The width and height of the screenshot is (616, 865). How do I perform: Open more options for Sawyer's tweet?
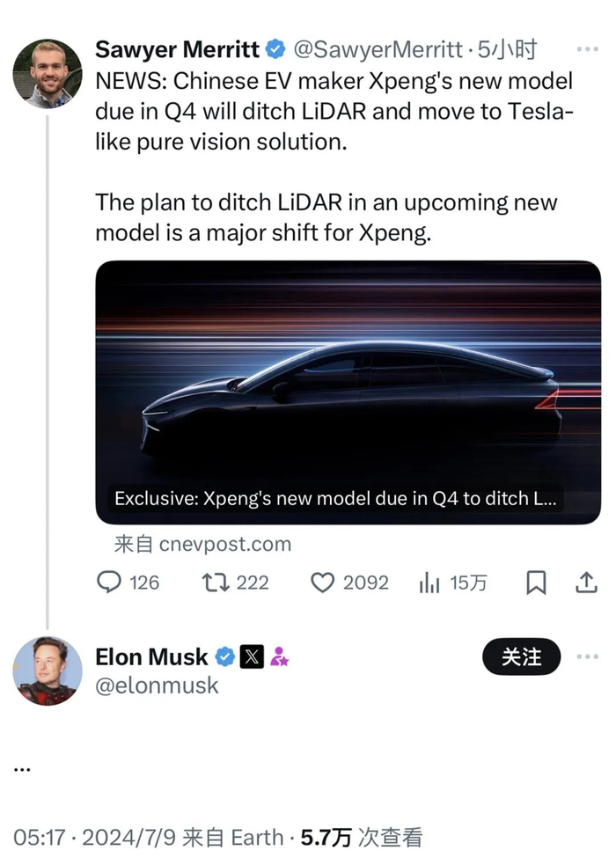(x=587, y=50)
